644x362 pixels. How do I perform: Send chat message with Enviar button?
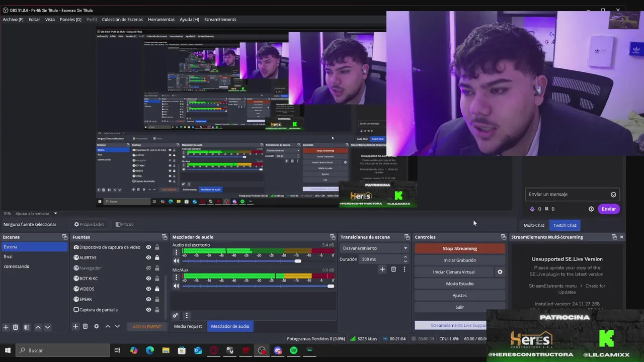pyautogui.click(x=608, y=209)
